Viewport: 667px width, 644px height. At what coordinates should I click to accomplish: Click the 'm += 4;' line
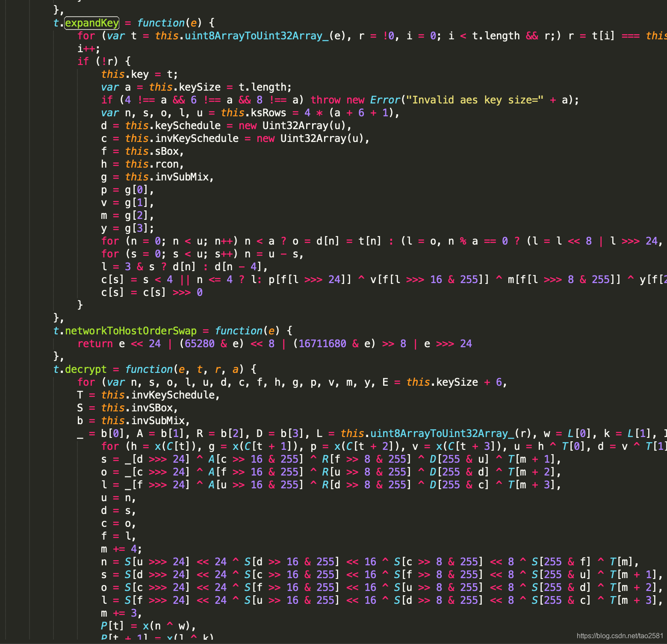point(122,549)
